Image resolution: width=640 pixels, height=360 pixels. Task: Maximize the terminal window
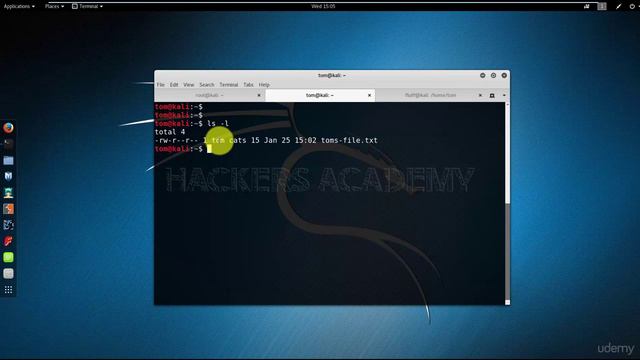493,75
